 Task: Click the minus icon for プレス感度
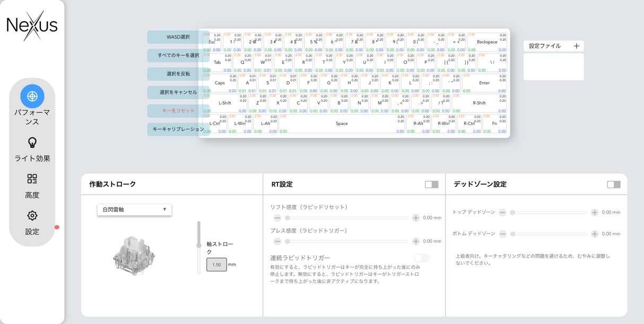click(277, 241)
